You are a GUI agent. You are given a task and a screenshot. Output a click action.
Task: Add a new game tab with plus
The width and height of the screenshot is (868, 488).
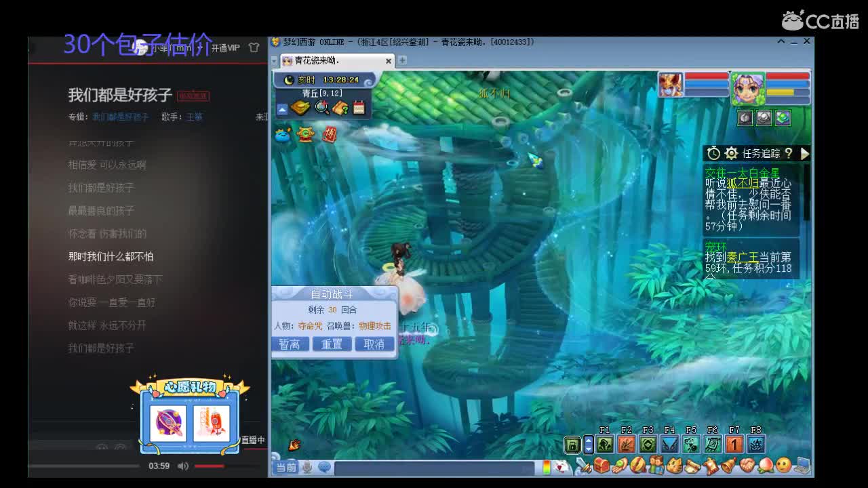[402, 60]
